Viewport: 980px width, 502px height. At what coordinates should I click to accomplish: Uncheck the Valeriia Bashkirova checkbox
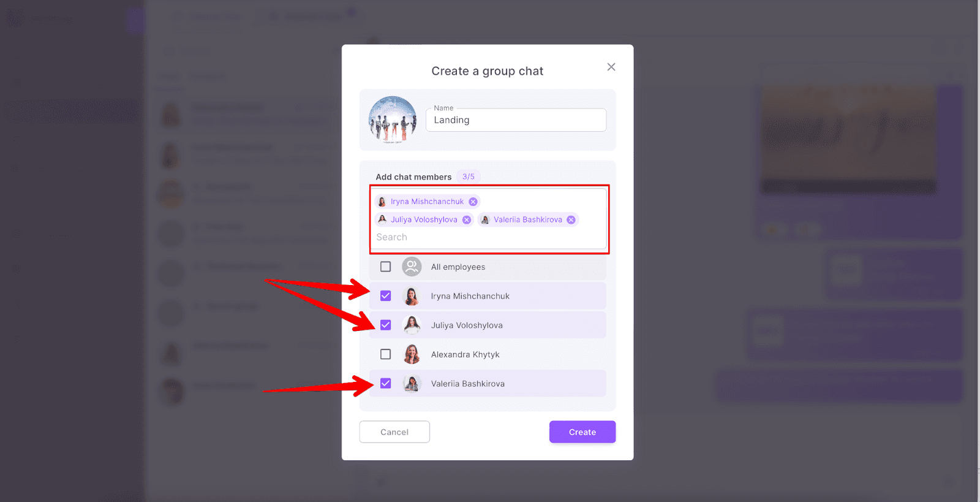[x=385, y=384]
